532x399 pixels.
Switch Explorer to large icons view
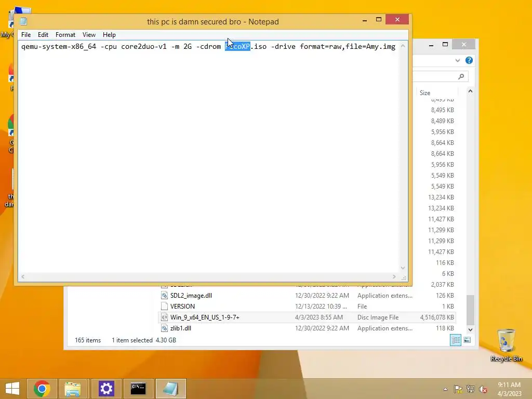[467, 340]
